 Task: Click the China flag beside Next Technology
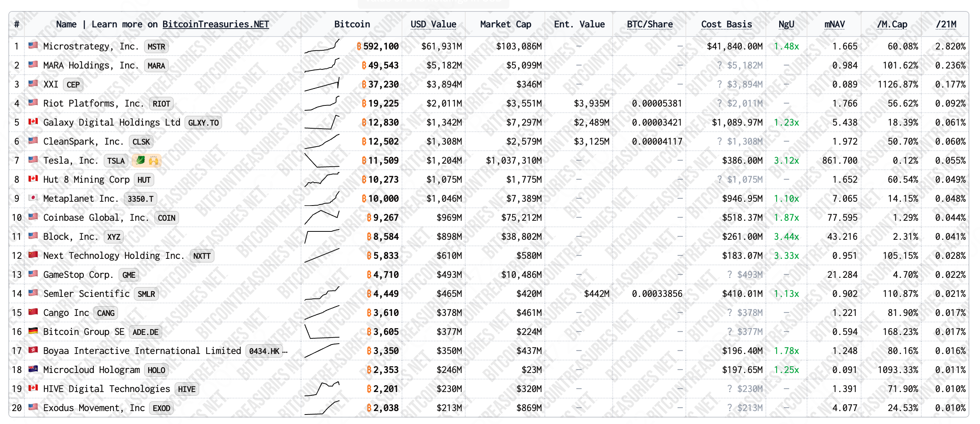33,255
